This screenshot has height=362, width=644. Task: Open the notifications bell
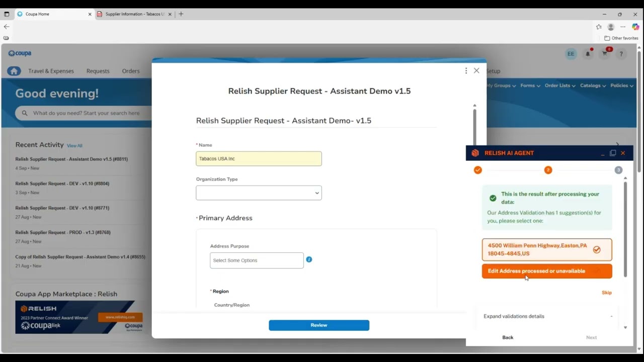pyautogui.click(x=588, y=54)
